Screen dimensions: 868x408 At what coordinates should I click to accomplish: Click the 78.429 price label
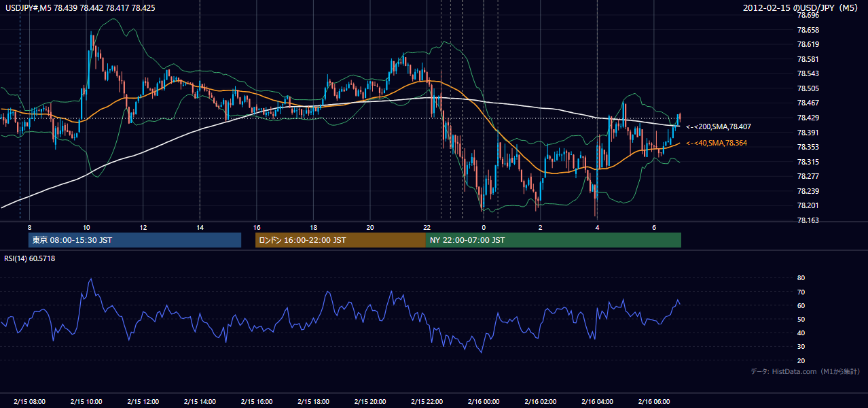[808, 118]
